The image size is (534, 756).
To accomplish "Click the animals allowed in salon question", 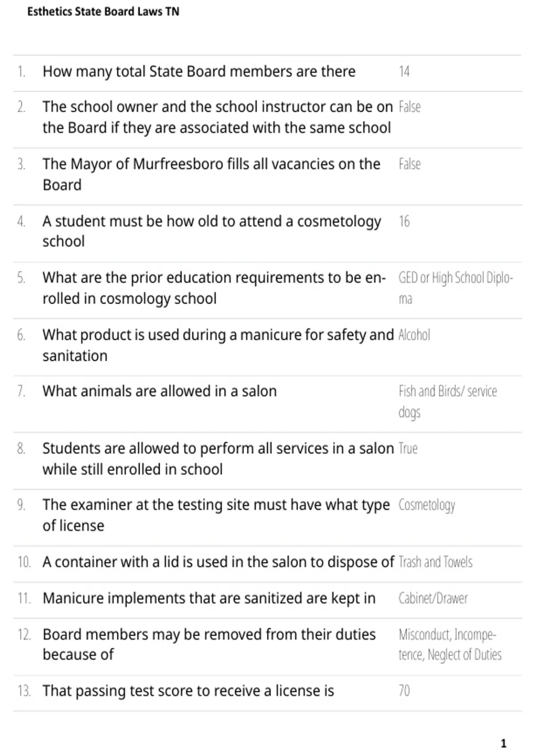I will tap(160, 391).
